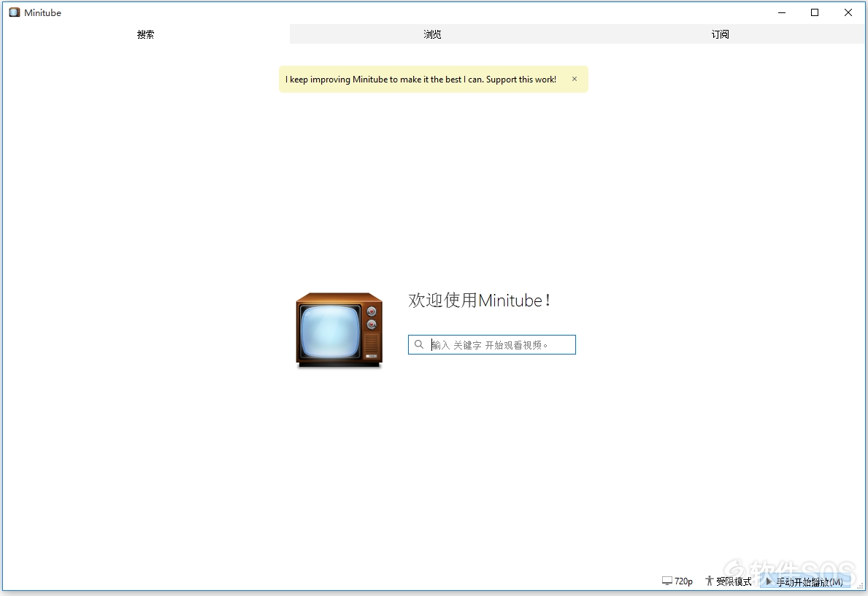The height and width of the screenshot is (596, 868).
Task: Switch to the 搜索 tab
Action: 145,34
